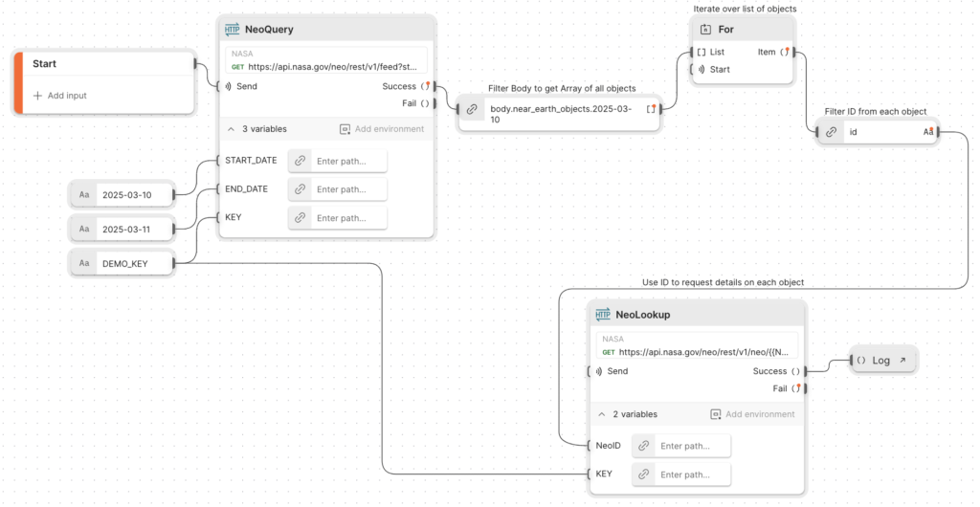Click the NeoQuery GET request URL
Screen dimensions: 980x507
331,67
